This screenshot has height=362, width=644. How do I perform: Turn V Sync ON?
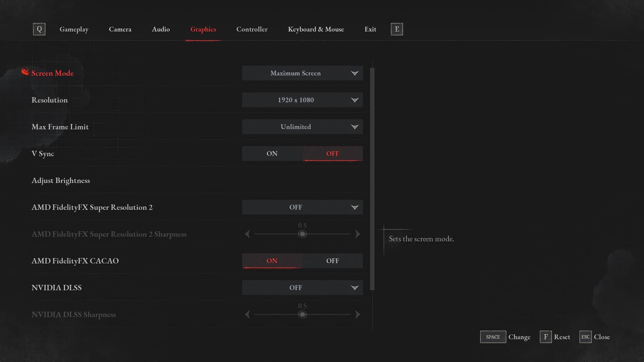(x=272, y=154)
